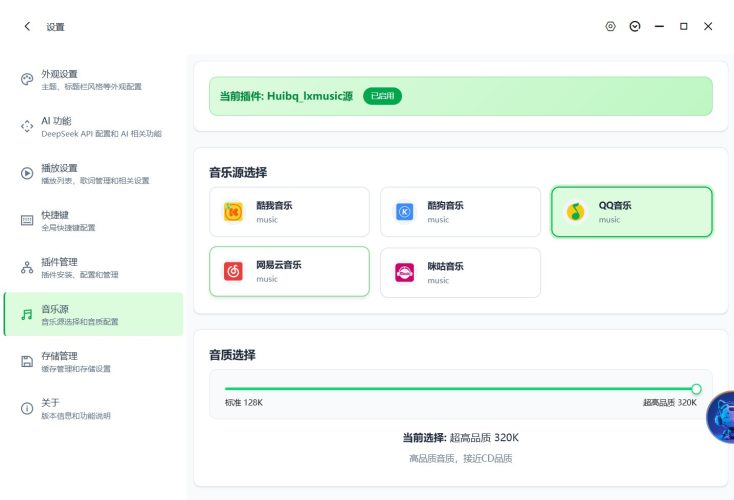
Task: Open 关于 settings section
Action: click(93, 408)
